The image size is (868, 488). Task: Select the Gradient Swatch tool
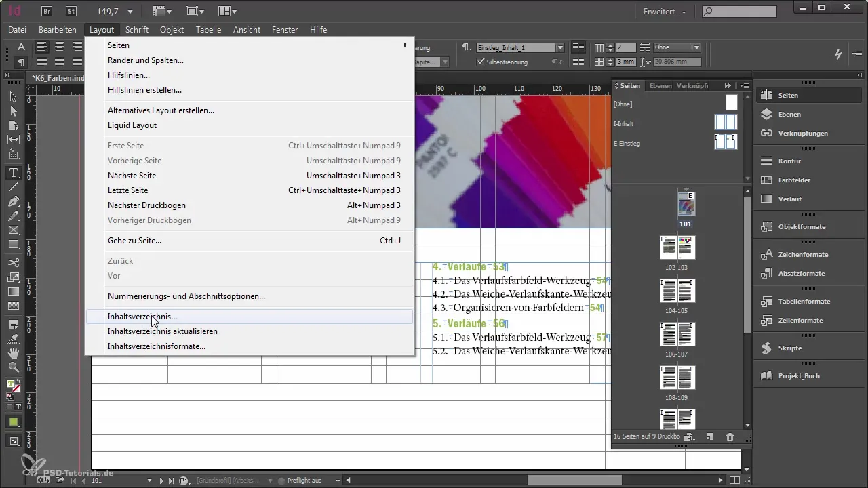[14, 291]
